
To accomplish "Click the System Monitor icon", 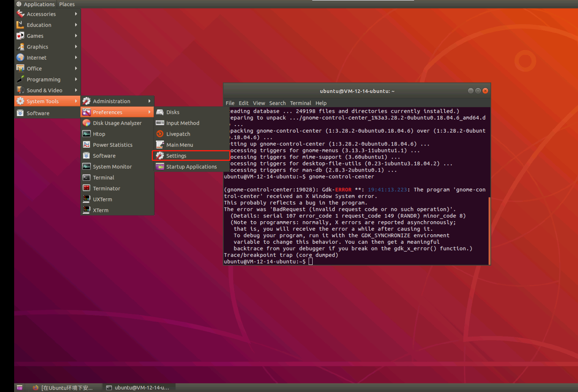I will tap(86, 167).
